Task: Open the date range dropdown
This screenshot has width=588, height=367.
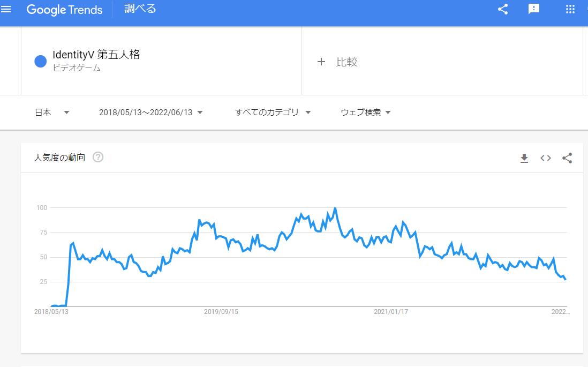Action: [x=150, y=113]
